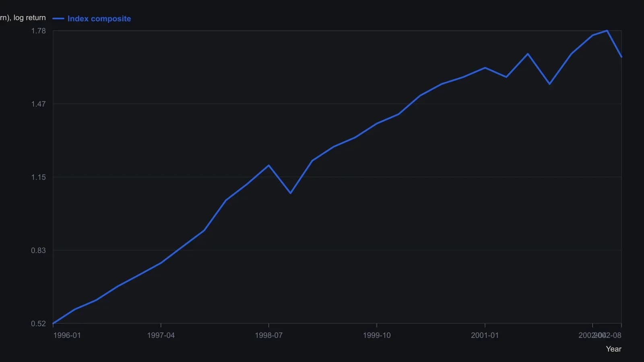Click the blue legend line swatch
The height and width of the screenshot is (362, 644).
pyautogui.click(x=58, y=19)
